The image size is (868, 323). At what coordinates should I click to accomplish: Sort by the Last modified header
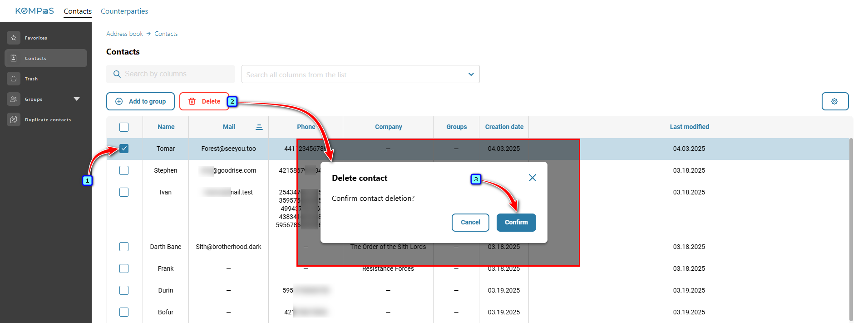click(689, 127)
